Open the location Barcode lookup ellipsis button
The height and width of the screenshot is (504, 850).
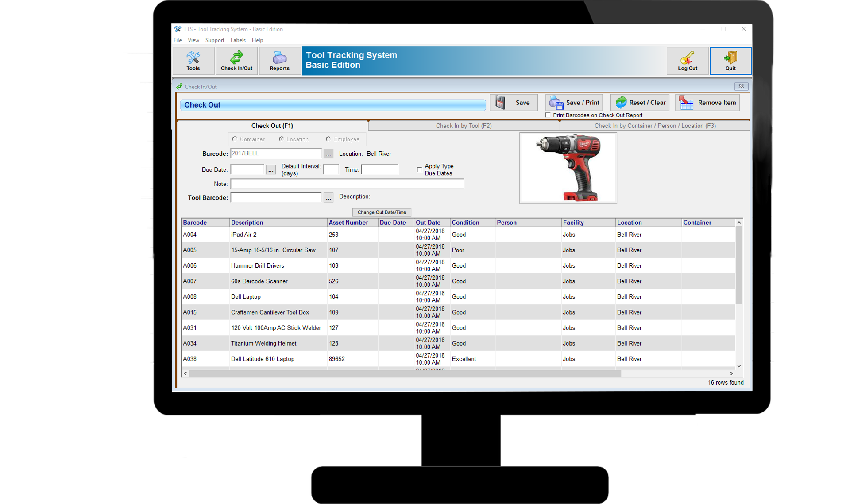pos(328,154)
